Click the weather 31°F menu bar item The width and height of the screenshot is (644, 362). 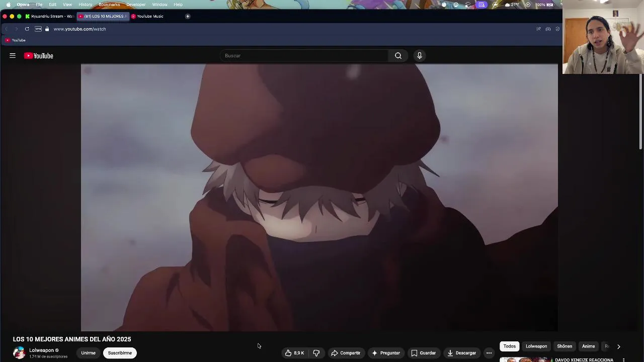click(512, 5)
